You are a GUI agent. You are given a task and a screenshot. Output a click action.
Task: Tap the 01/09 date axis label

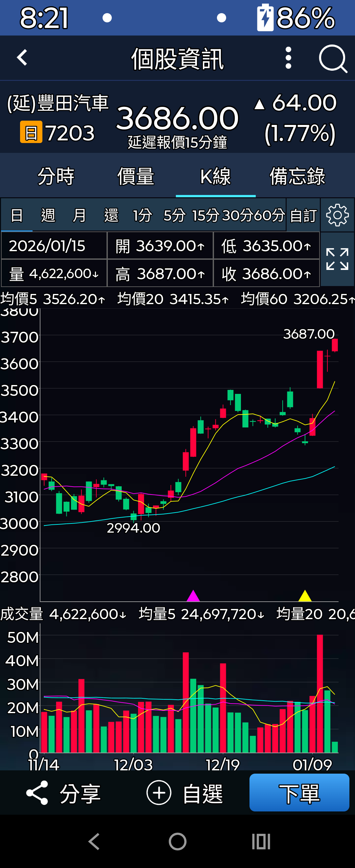[x=312, y=764]
